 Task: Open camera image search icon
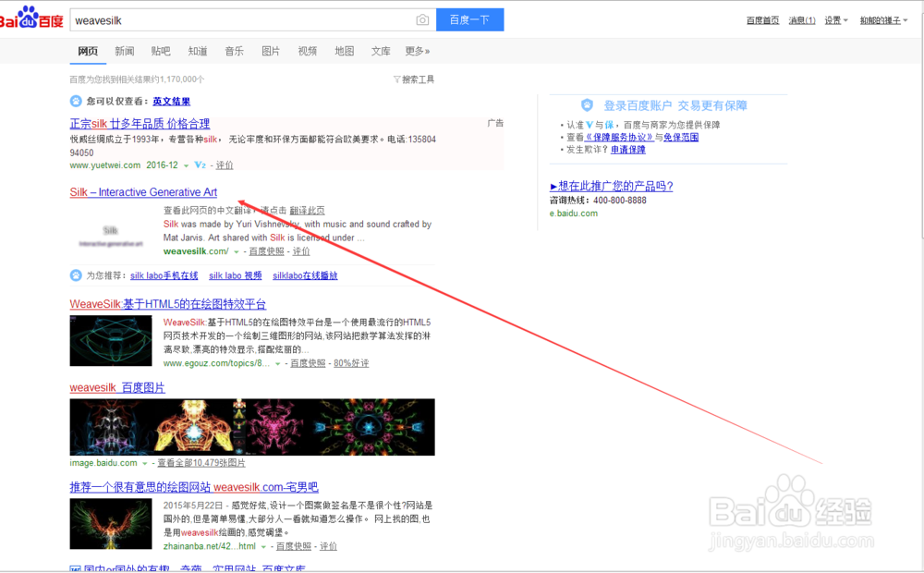click(x=422, y=20)
